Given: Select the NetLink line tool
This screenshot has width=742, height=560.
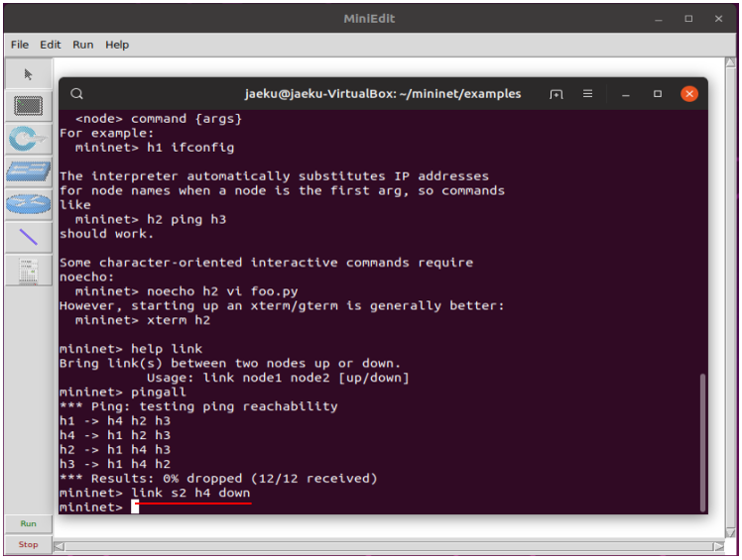Looking at the screenshot, I should [x=29, y=237].
